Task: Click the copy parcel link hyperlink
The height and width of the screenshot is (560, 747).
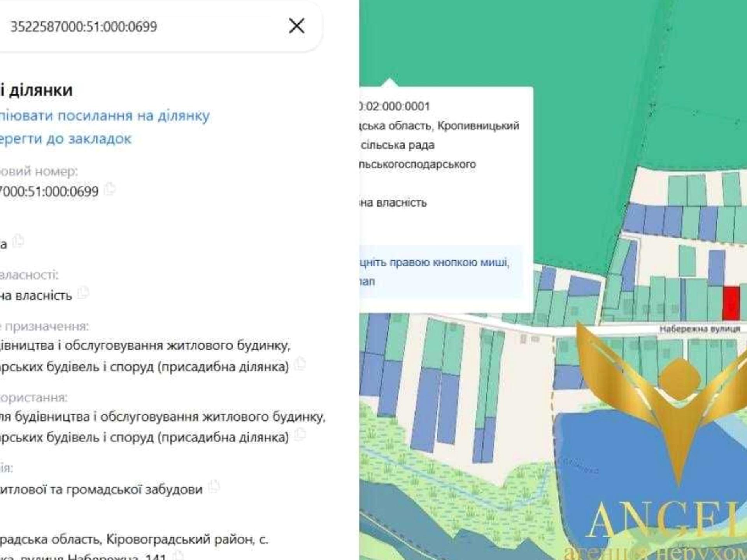Action: (x=104, y=115)
